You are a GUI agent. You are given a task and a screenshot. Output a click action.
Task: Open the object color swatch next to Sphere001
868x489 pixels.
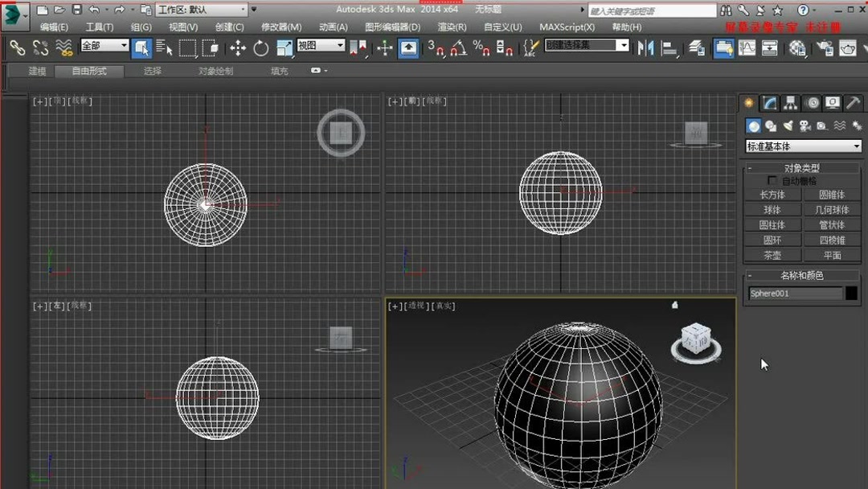click(x=850, y=293)
